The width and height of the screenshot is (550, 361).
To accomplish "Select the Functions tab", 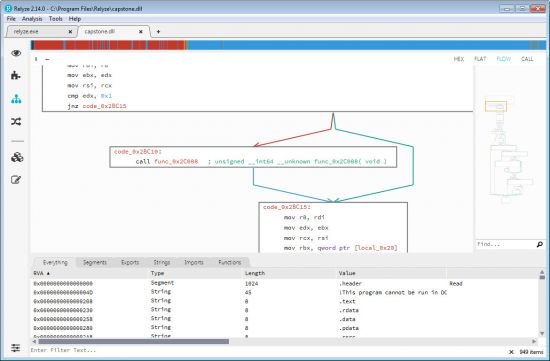I will coord(230,262).
